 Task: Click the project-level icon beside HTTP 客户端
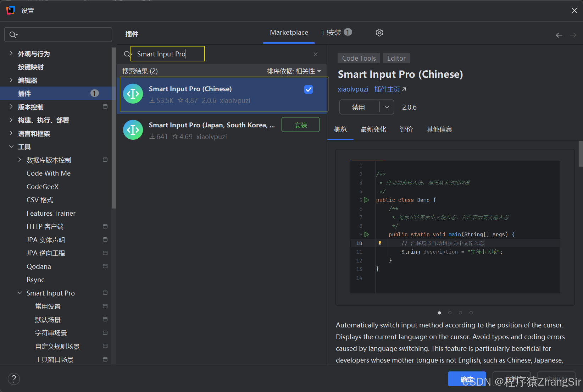(x=105, y=226)
